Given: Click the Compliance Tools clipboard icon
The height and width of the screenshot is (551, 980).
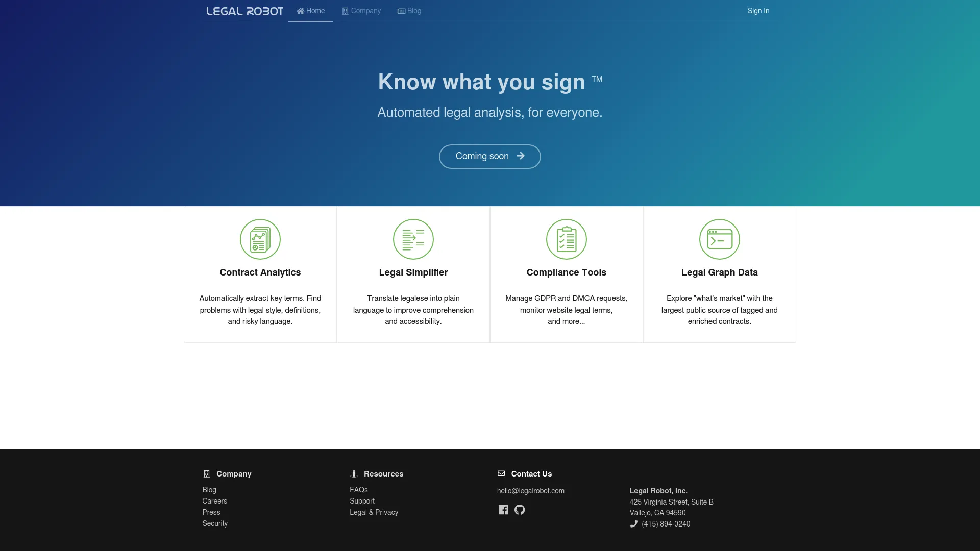Looking at the screenshot, I should click(567, 239).
